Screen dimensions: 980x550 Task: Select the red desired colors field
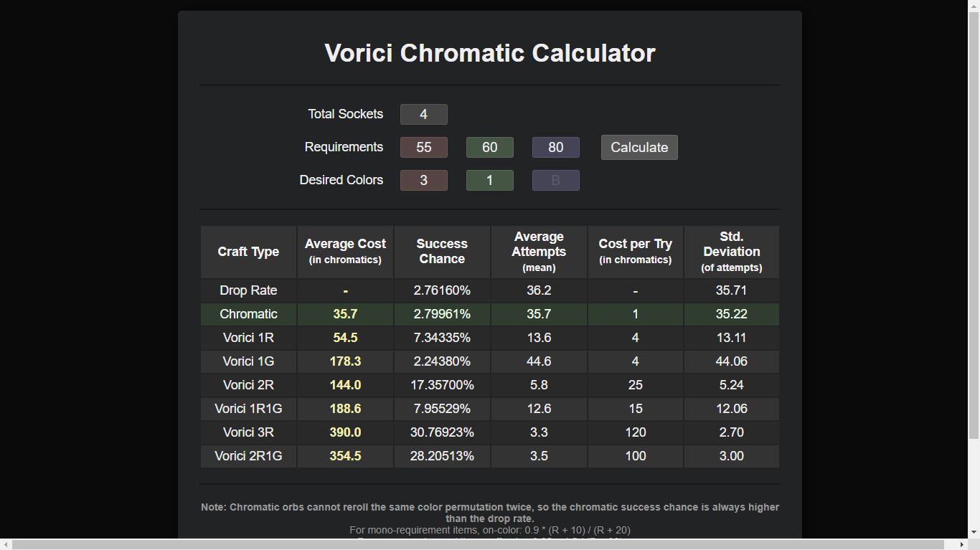click(x=424, y=181)
